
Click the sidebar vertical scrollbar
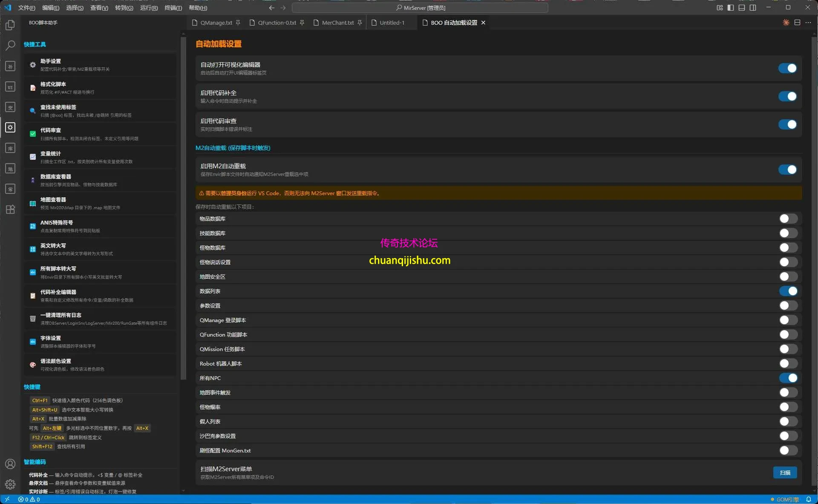click(183, 208)
